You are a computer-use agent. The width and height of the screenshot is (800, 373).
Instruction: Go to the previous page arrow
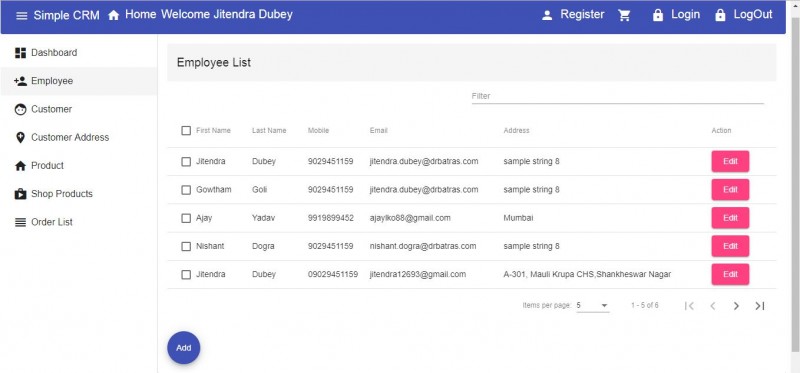tap(713, 306)
